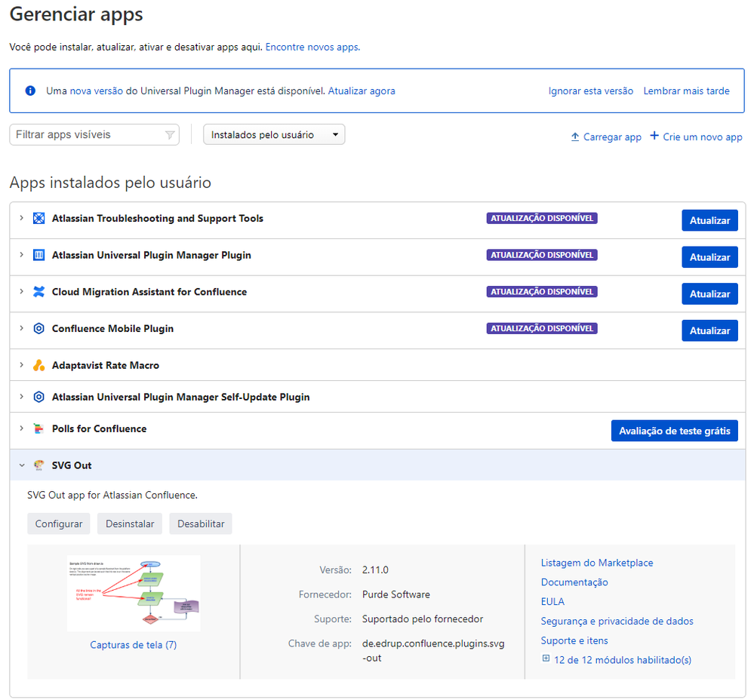Click the SVG Out app description text
The width and height of the screenshot is (754, 700).
[112, 495]
